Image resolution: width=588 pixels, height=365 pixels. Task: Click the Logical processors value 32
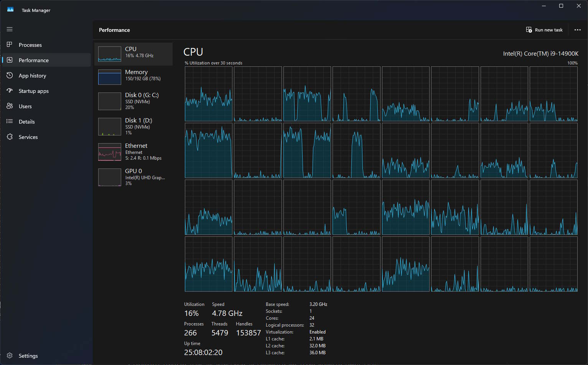tap(312, 325)
